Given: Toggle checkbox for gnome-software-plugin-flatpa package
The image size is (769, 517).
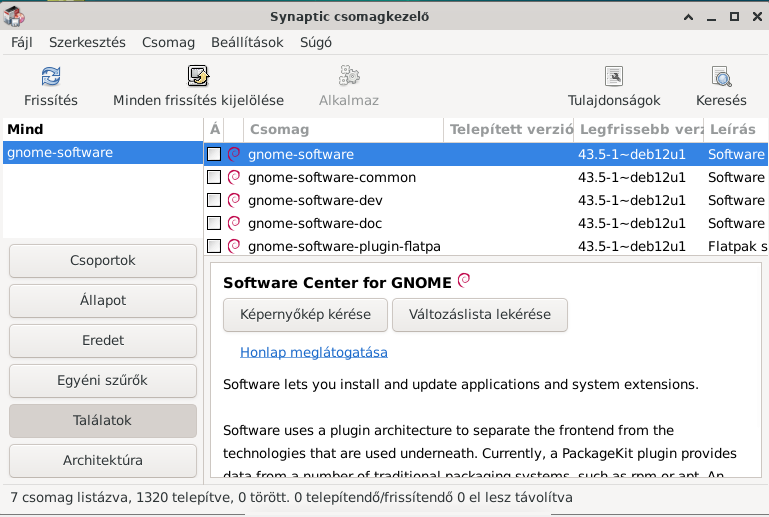Looking at the screenshot, I should click(x=214, y=246).
